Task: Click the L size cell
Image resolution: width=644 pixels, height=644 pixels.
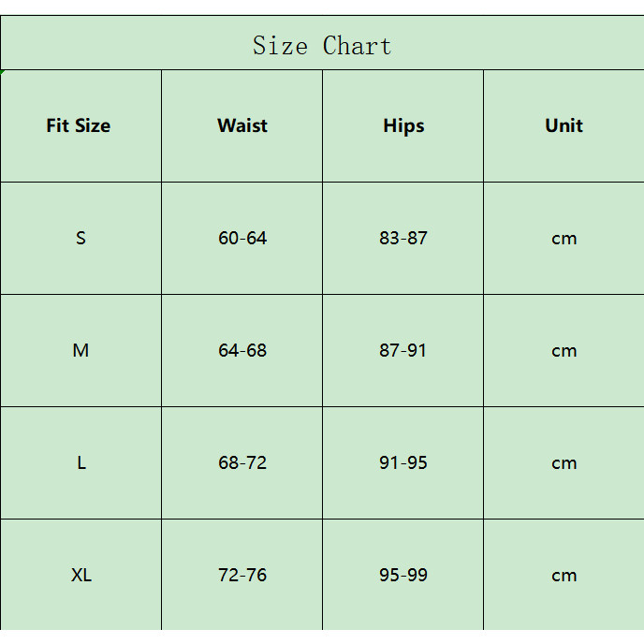Action: pos(80,462)
